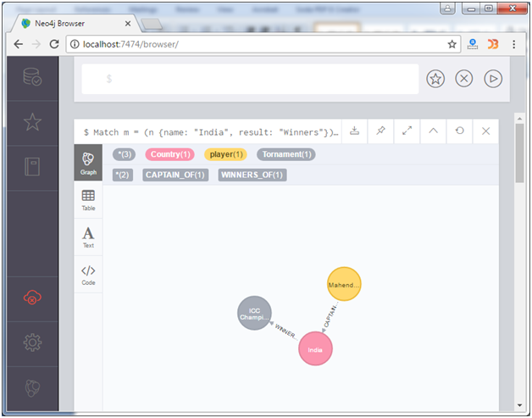Expand the result frame to fullscreen
Image resolution: width=532 pixels, height=418 pixels.
coord(407,131)
